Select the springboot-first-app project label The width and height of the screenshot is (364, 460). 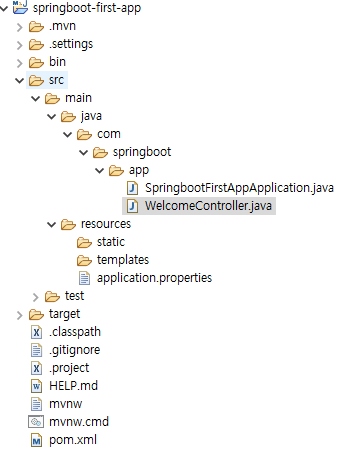coord(87,8)
